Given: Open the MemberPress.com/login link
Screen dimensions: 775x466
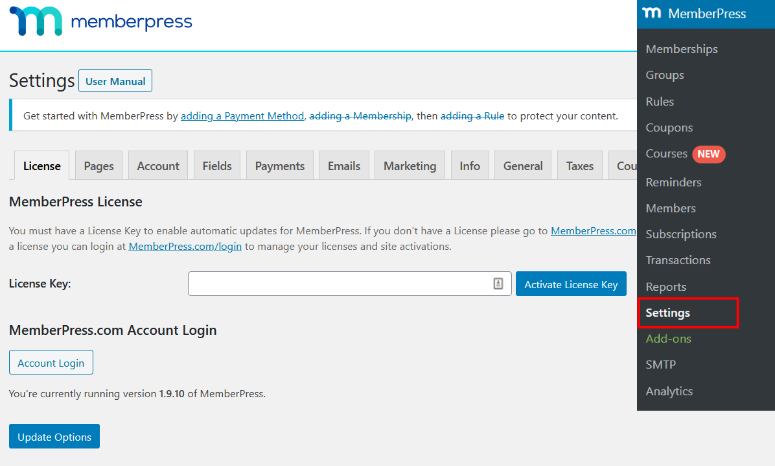Looking at the screenshot, I should (x=185, y=246).
